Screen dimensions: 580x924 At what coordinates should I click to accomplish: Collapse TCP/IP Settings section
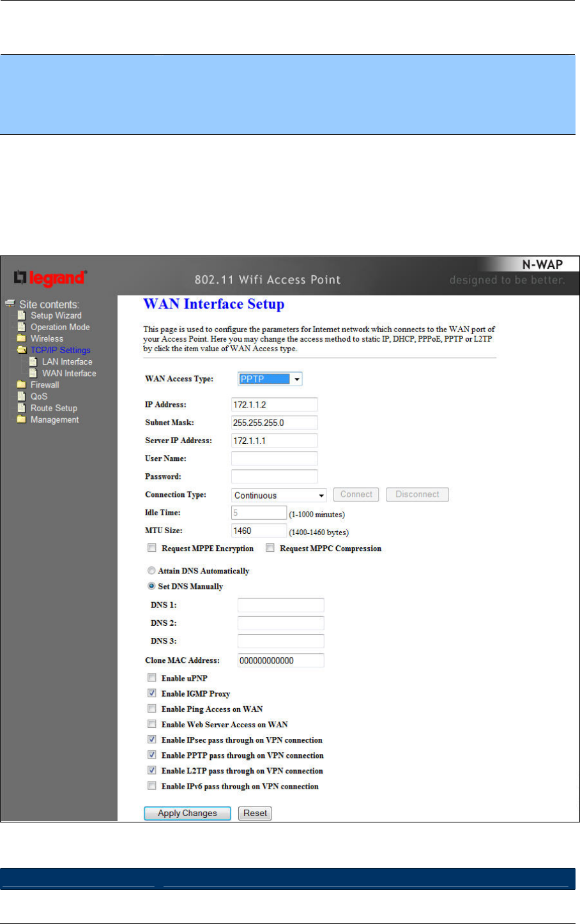[x=61, y=350]
